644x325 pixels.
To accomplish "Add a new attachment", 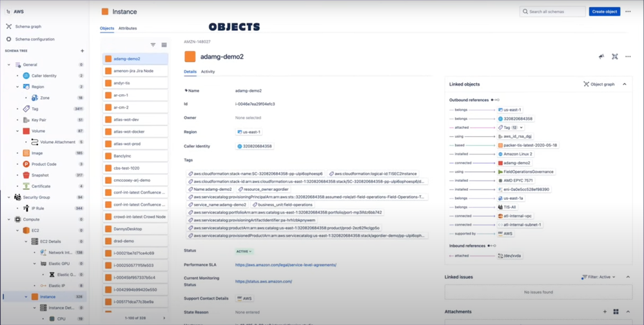I will pos(605,312).
